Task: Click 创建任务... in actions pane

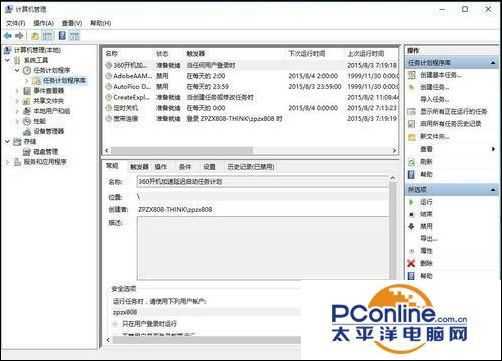Action: 435,87
